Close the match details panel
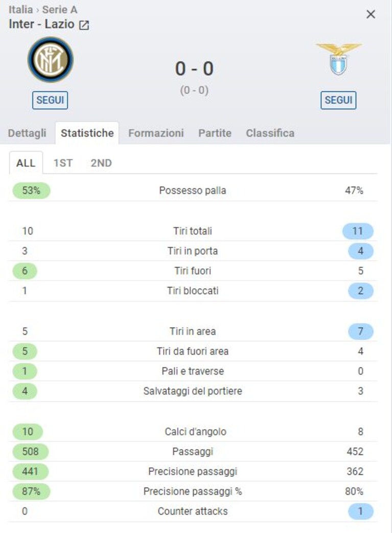 click(x=371, y=14)
